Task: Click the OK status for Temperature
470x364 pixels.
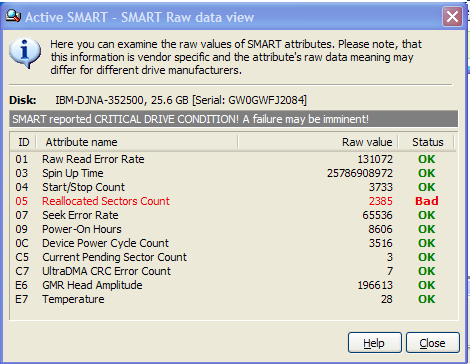Action: [x=427, y=299]
